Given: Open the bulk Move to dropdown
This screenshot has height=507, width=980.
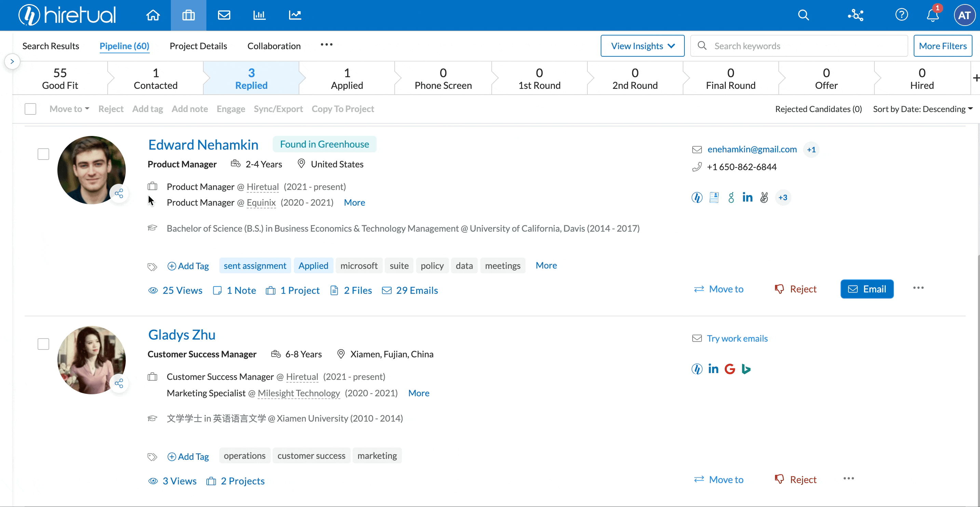Looking at the screenshot, I should tap(69, 109).
